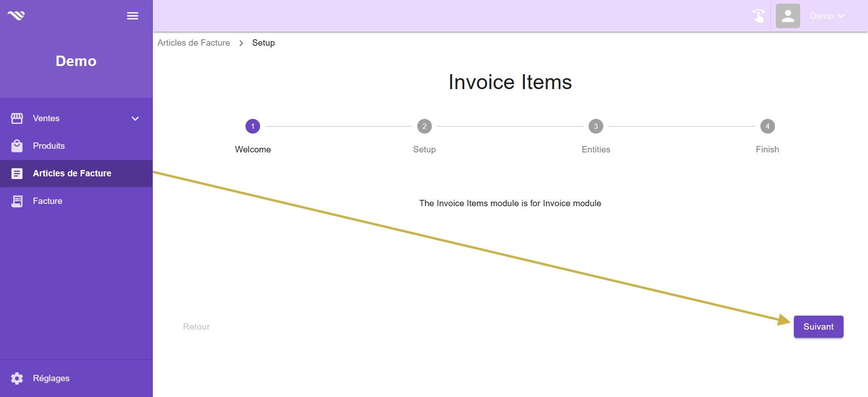The height and width of the screenshot is (397, 868).
Task: Select step 3 Entities circle
Action: 596,126
